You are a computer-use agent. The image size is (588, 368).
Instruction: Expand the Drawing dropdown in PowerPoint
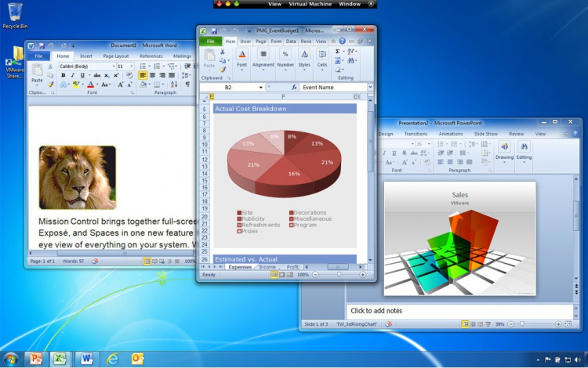pos(505,163)
